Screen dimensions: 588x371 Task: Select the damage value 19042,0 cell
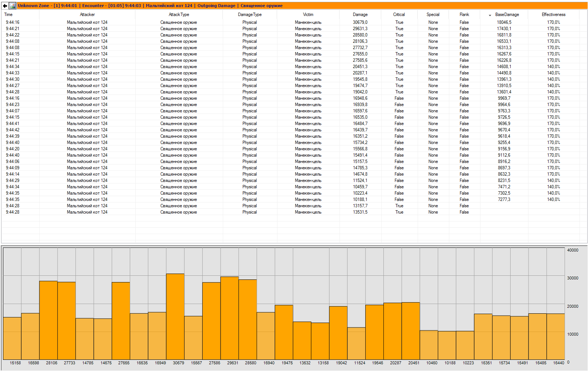click(360, 92)
